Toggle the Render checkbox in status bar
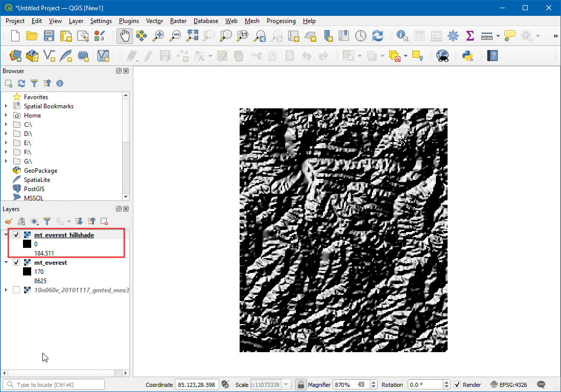The image size is (561, 392). click(x=457, y=385)
